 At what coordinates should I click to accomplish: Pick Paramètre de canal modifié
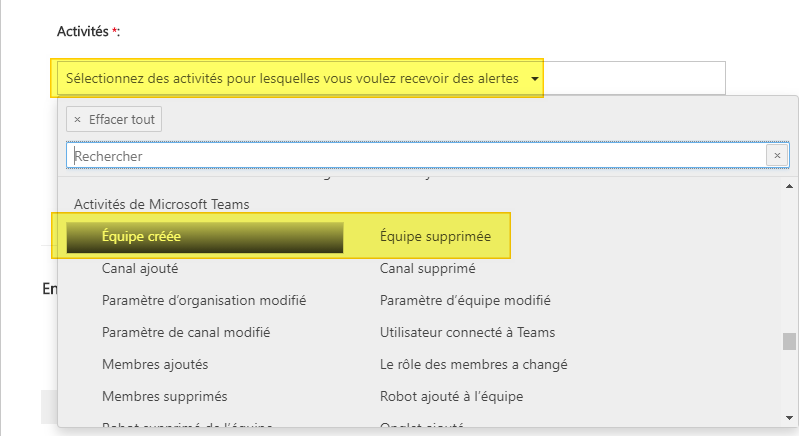pyautogui.click(x=186, y=332)
